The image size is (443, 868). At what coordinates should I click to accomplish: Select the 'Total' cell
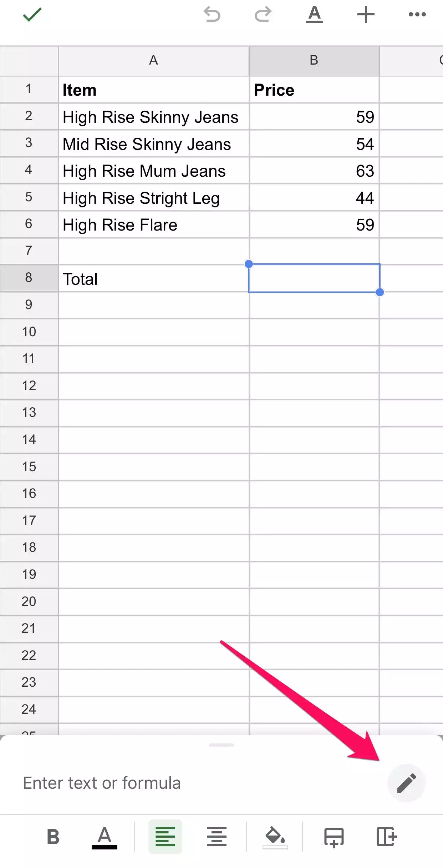(x=154, y=279)
